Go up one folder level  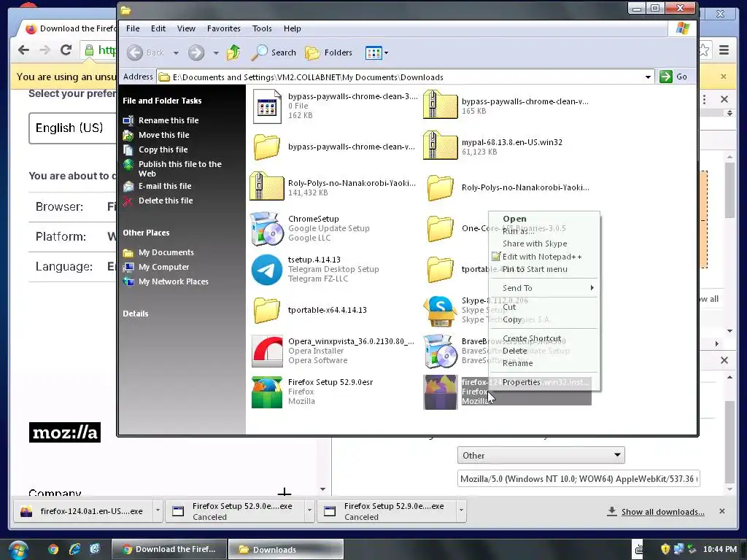(233, 52)
